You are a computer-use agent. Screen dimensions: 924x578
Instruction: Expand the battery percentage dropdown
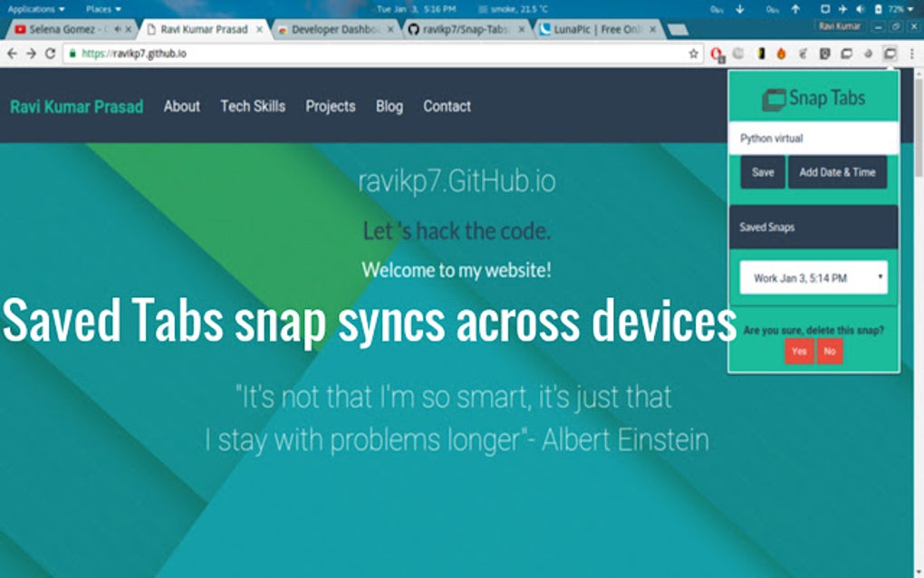(x=909, y=6)
